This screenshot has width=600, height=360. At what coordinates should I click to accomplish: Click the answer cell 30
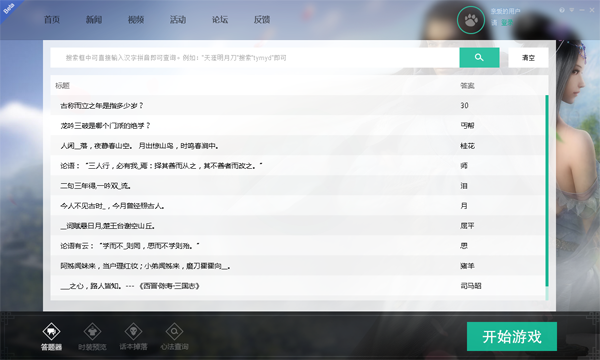[464, 105]
